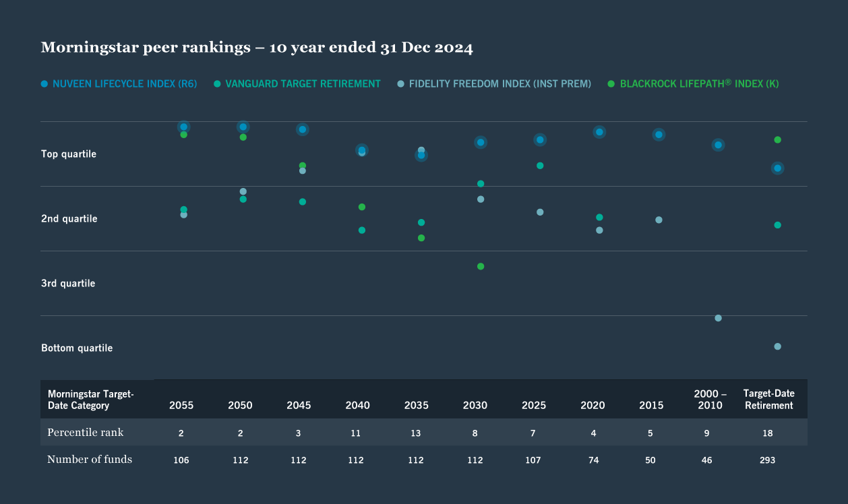Click the BlackRock LifePath Index legend dot
Image resolution: width=848 pixels, height=504 pixels.
(x=611, y=84)
